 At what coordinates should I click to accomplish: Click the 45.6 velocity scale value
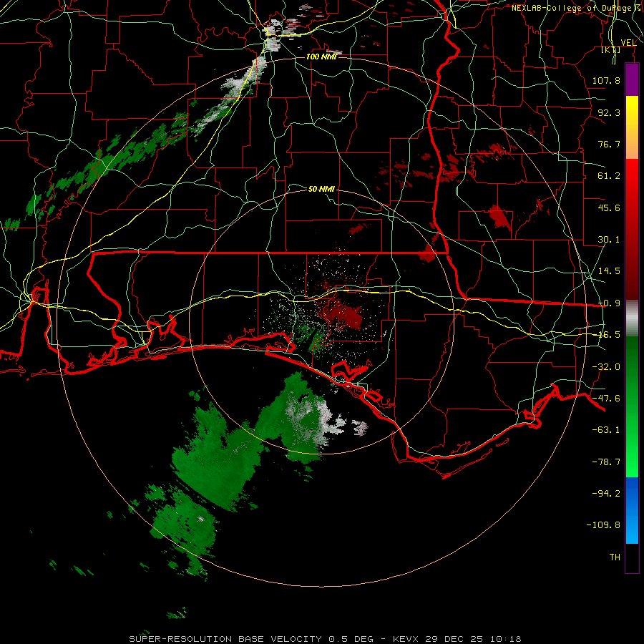(609, 208)
